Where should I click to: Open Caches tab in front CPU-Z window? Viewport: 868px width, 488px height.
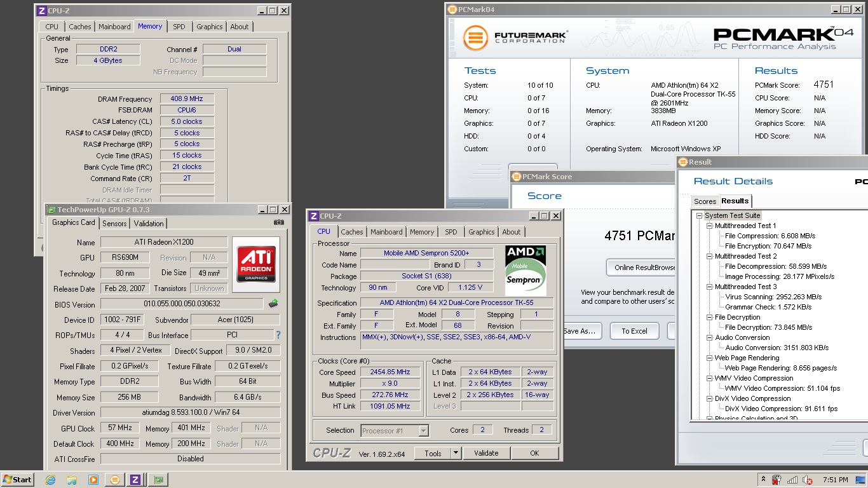[352, 232]
